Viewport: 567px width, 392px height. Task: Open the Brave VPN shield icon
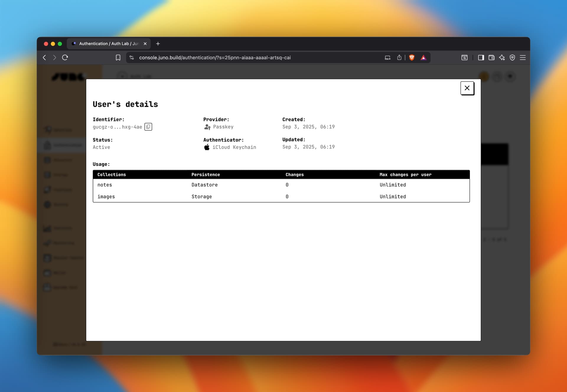pyautogui.click(x=512, y=58)
